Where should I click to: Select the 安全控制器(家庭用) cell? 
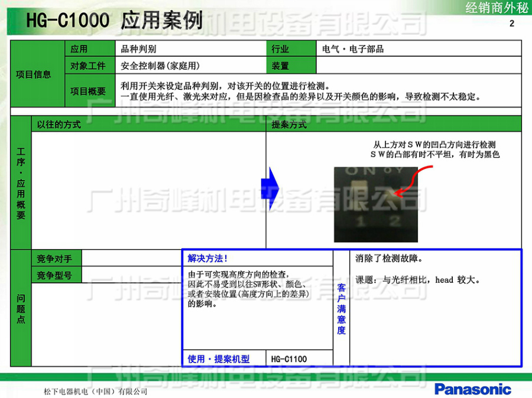[x=190, y=66]
